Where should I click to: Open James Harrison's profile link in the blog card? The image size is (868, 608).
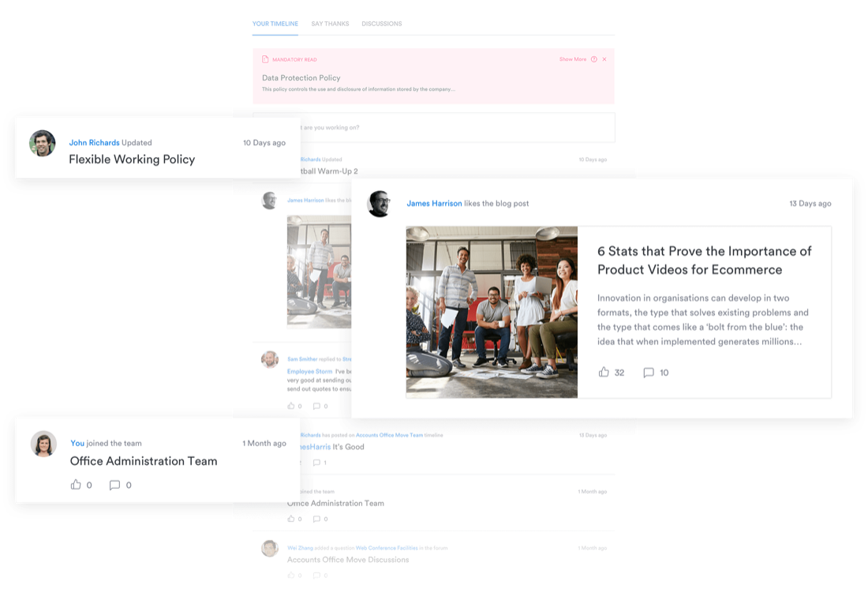point(434,204)
